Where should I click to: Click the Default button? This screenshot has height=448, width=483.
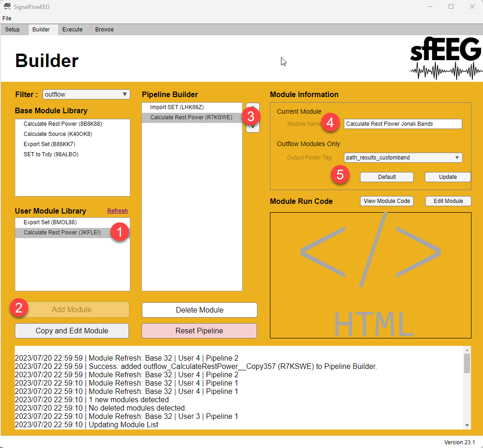tap(386, 177)
